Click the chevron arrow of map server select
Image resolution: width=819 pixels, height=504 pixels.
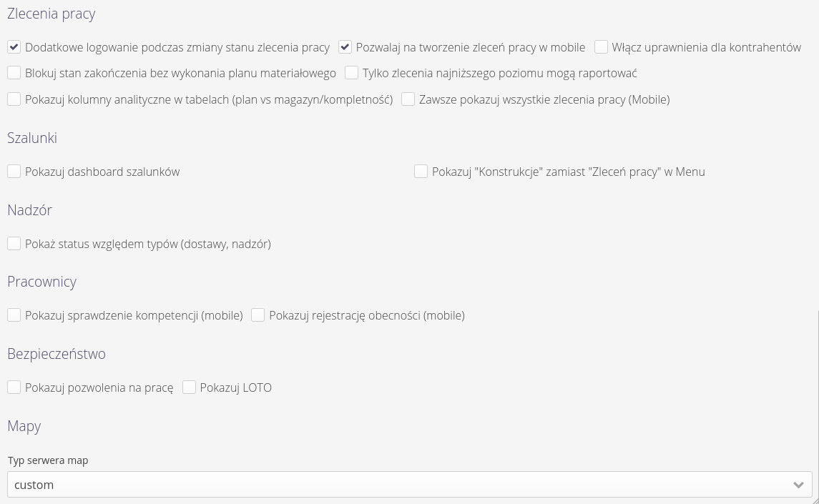click(x=798, y=485)
